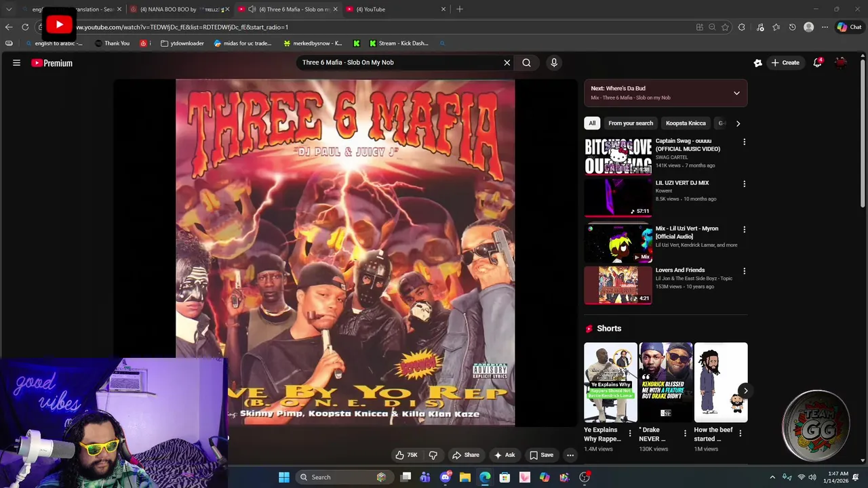Expand the Next: Where's Da Bud mix panel

(736, 93)
